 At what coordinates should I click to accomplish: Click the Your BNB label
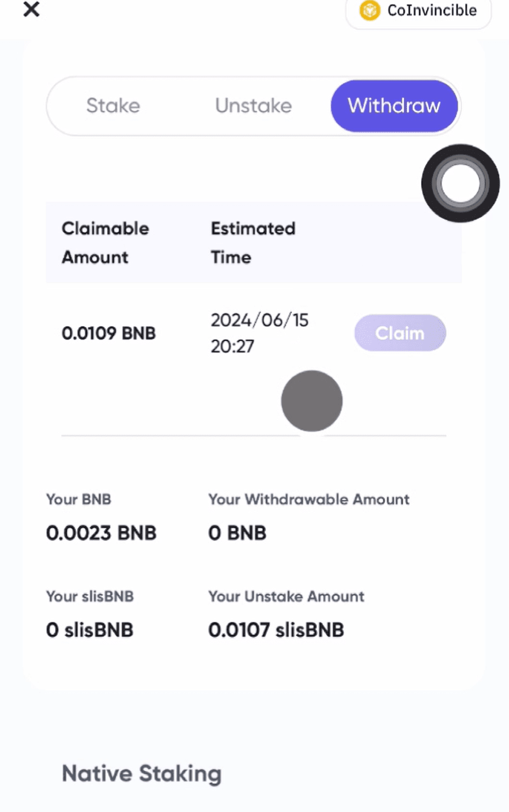tap(79, 499)
